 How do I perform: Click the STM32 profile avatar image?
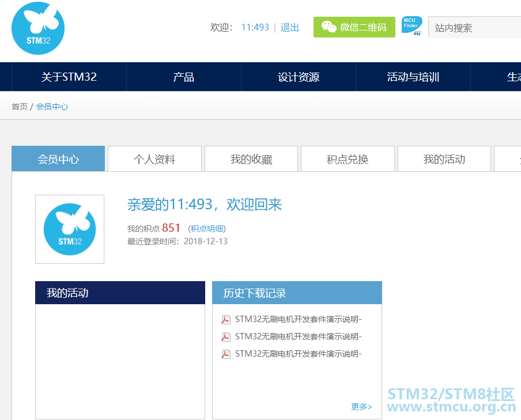[x=70, y=229]
